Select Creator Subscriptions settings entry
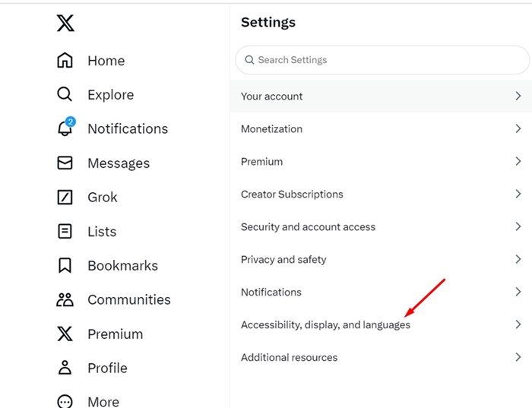This screenshot has height=408, width=532. point(381,194)
